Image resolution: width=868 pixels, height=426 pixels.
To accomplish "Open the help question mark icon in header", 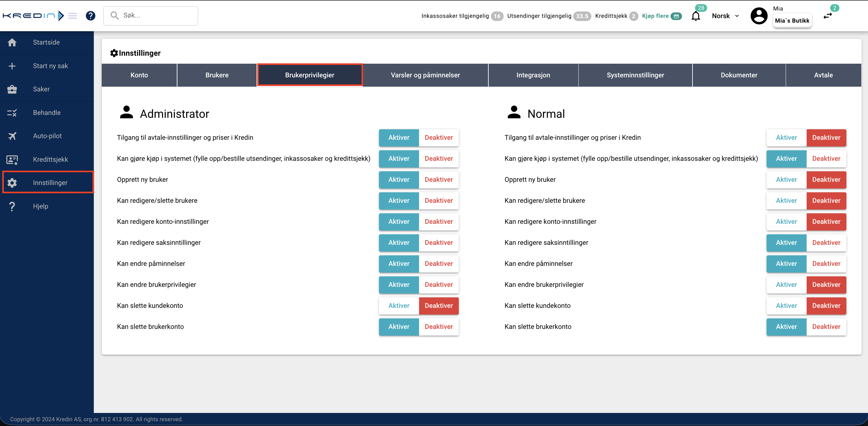I will tap(90, 16).
